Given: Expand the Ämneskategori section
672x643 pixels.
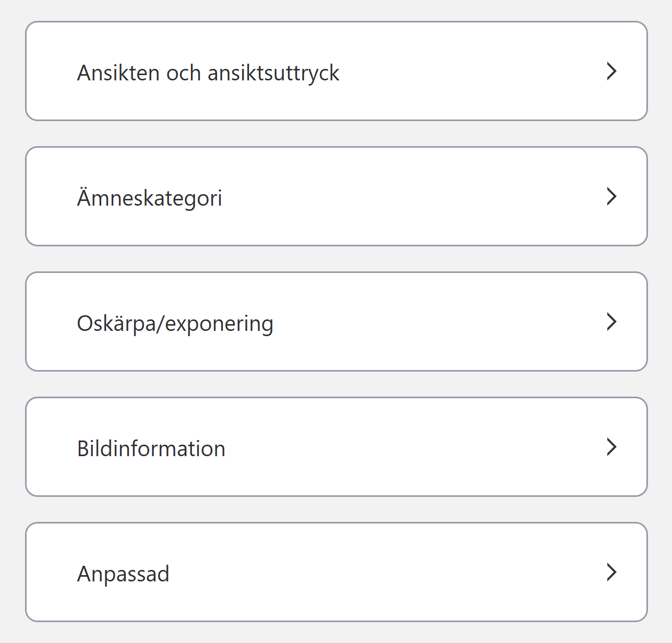Looking at the screenshot, I should pyautogui.click(x=336, y=196).
